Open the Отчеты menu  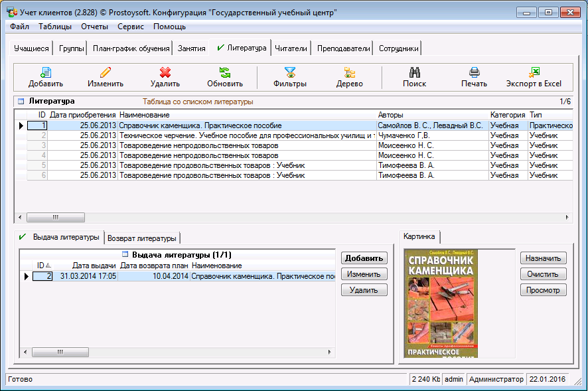coord(94,27)
